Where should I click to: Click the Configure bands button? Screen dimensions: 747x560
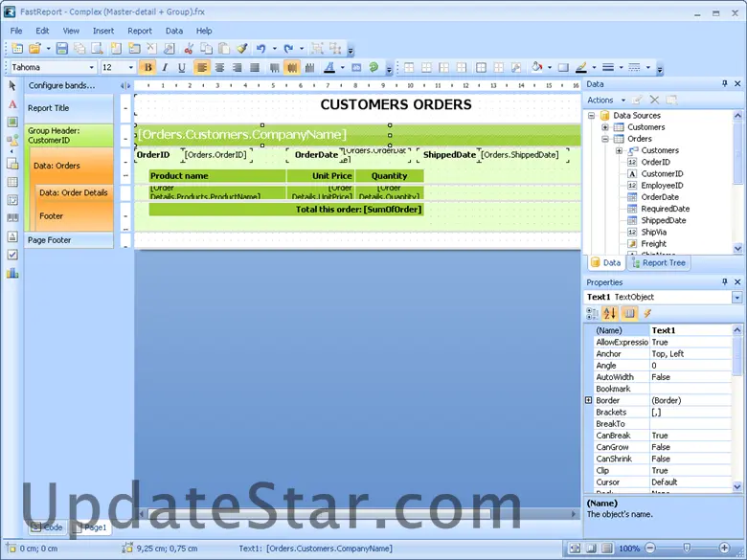coord(61,86)
